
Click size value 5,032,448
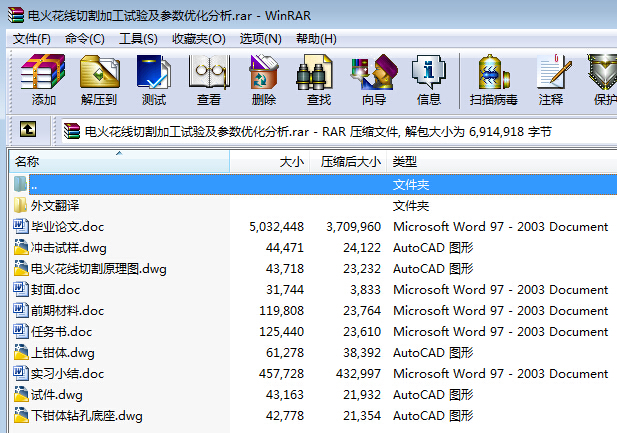[x=276, y=226]
